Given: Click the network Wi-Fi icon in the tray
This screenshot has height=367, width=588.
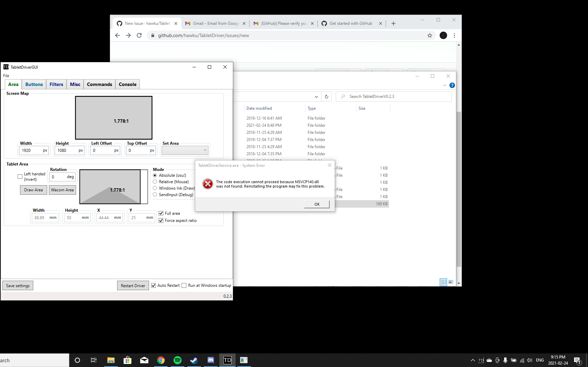Looking at the screenshot, I should [522, 360].
